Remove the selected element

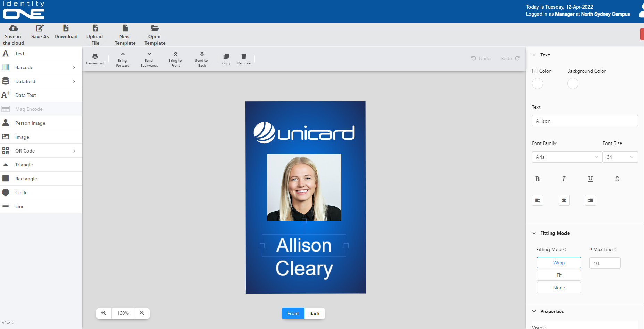(x=244, y=59)
